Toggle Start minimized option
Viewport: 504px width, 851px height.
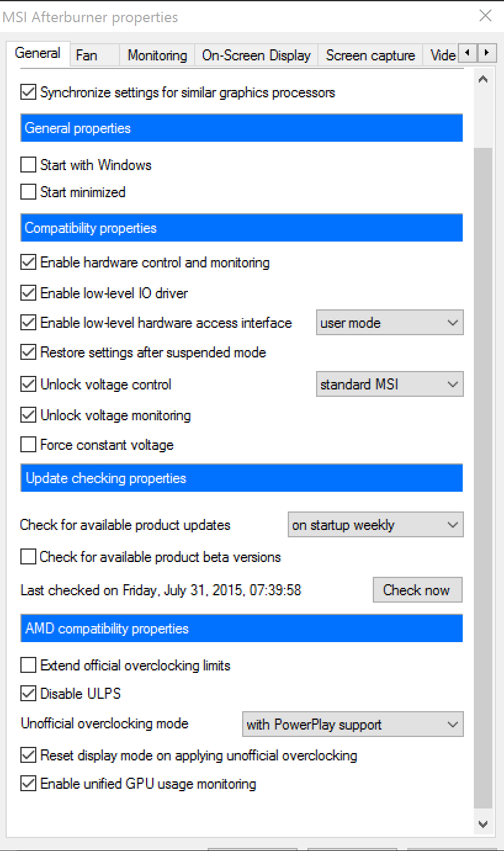pos(28,192)
